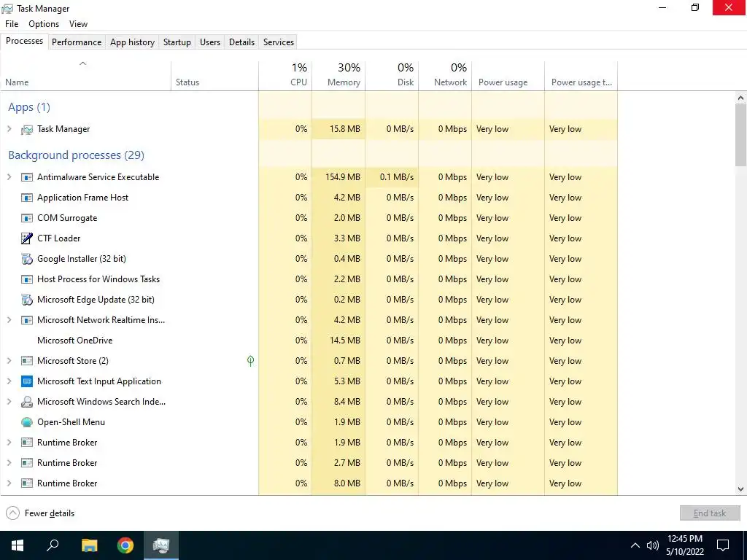
Task: Sort processes by Memory usage
Action: point(338,76)
